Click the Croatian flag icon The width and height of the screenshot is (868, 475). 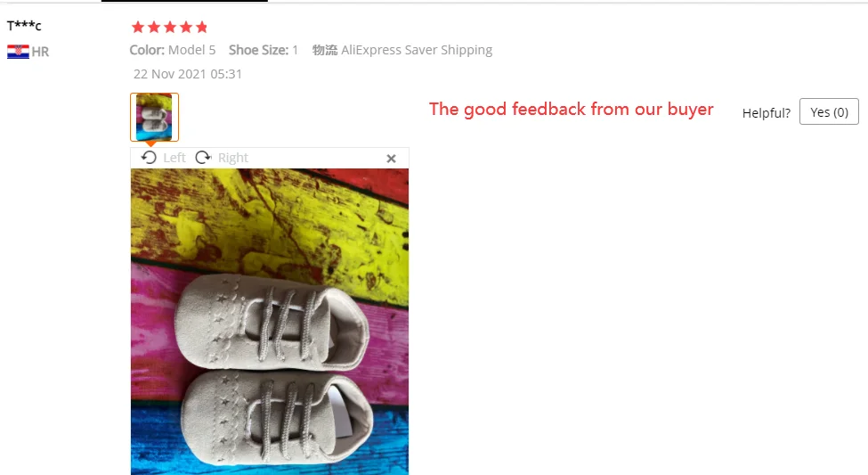[x=18, y=52]
